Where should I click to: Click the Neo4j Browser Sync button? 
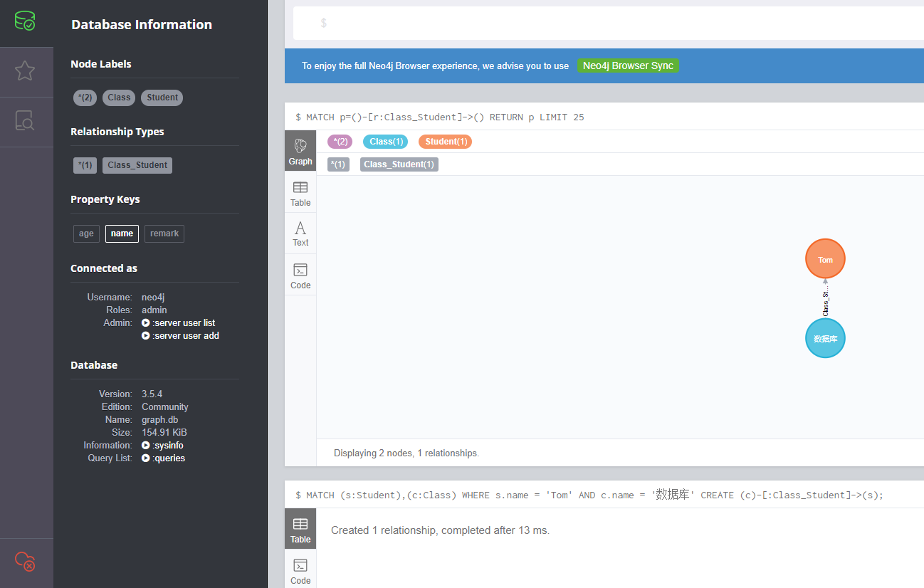628,65
